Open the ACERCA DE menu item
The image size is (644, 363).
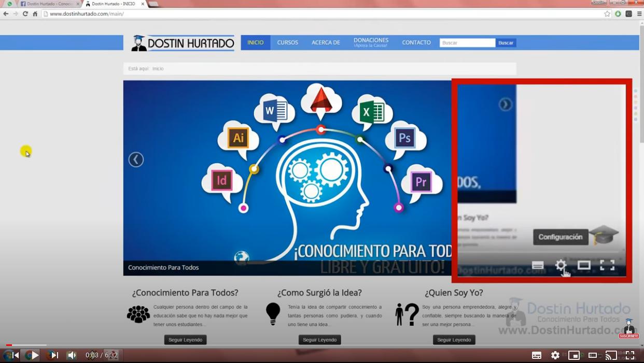[326, 42]
